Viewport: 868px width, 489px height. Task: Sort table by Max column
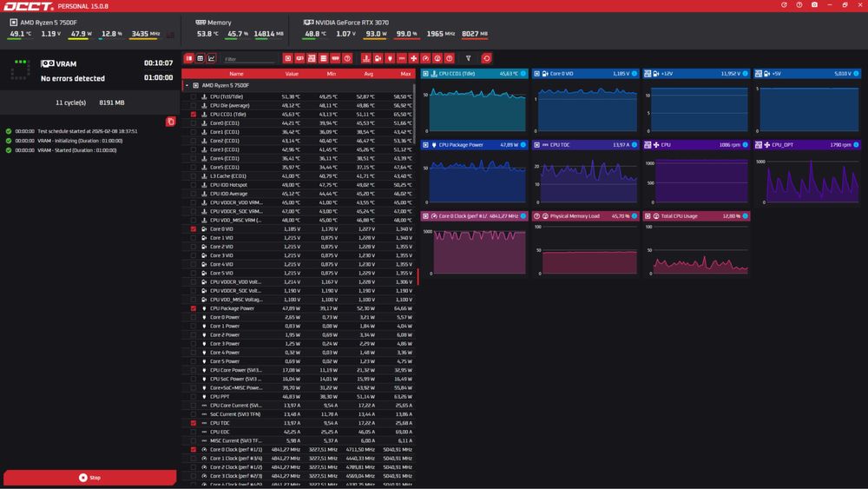point(405,74)
